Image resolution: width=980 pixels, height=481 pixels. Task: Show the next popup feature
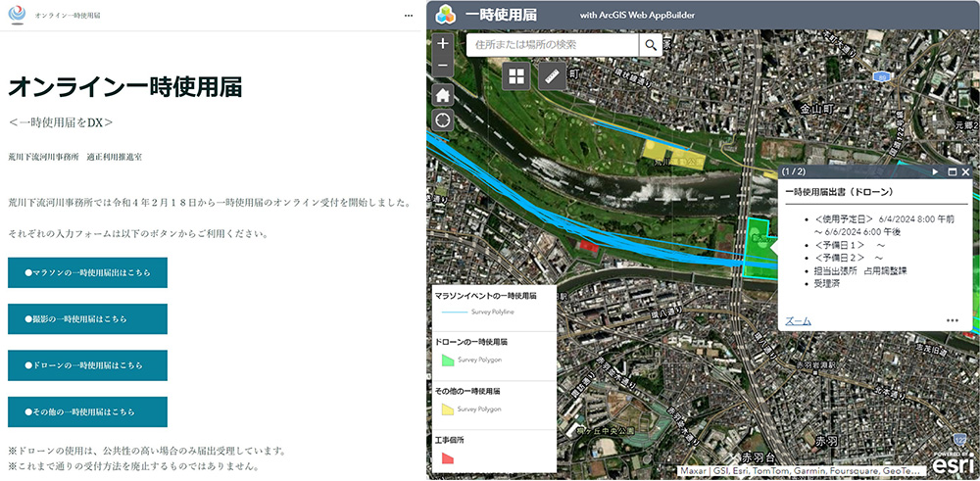pos(936,171)
